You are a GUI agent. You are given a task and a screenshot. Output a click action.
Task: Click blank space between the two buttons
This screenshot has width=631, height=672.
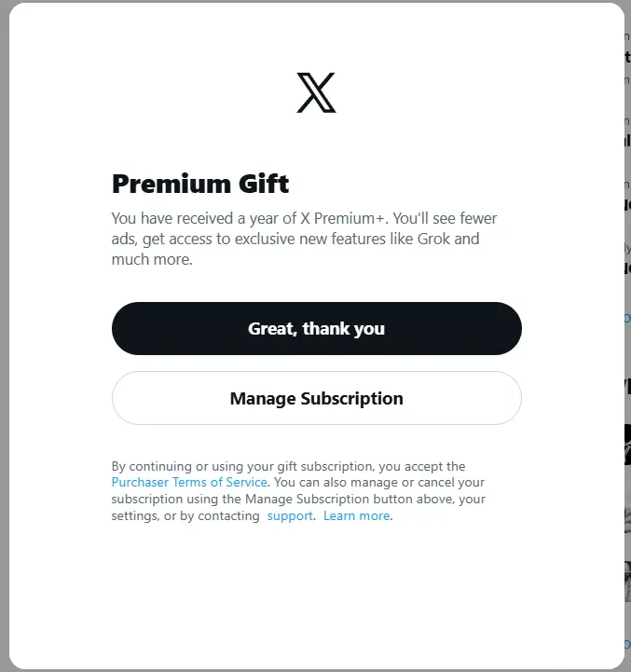click(317, 363)
